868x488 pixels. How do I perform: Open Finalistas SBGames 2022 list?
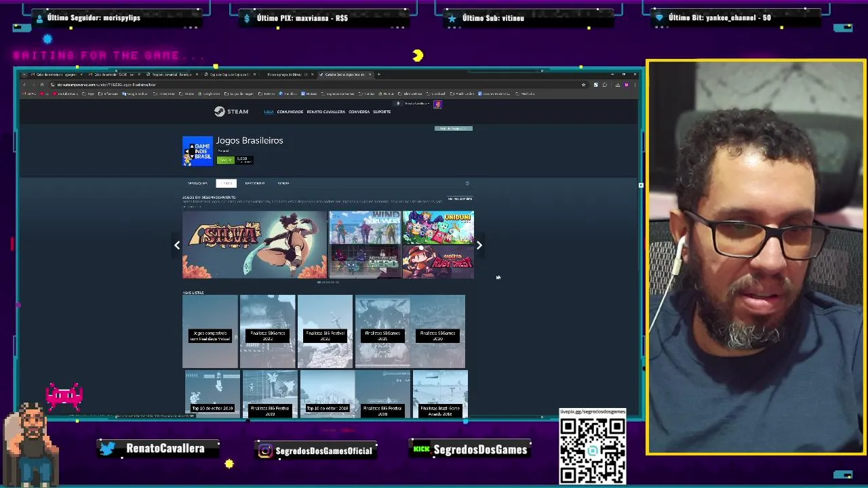click(x=267, y=331)
